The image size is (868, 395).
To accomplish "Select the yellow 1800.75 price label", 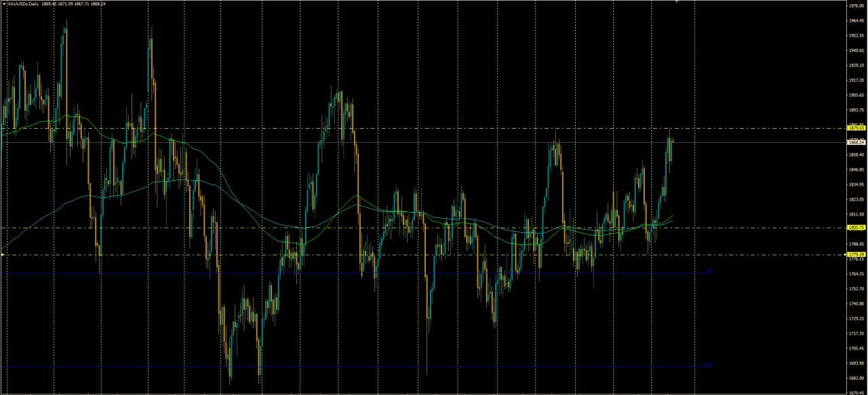I will [855, 228].
